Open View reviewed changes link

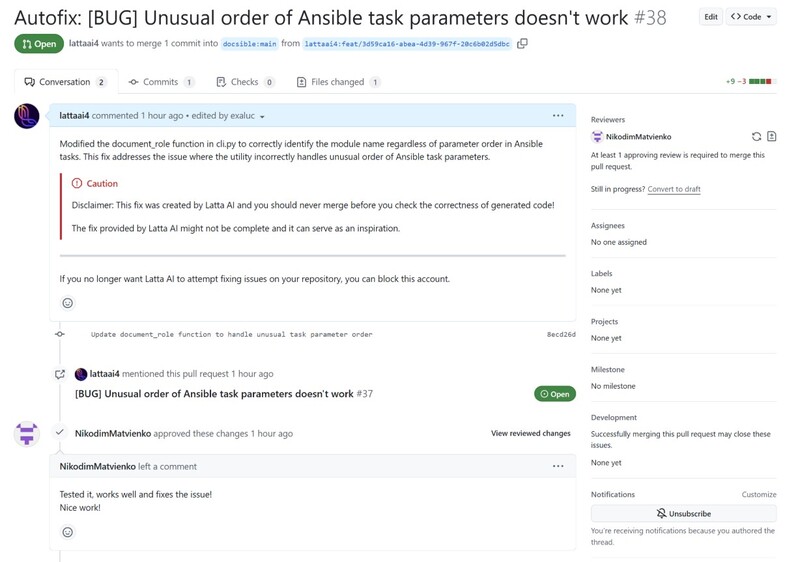(530, 434)
